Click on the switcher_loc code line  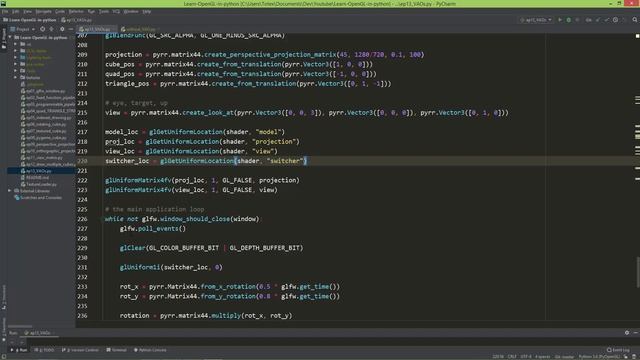206,161
